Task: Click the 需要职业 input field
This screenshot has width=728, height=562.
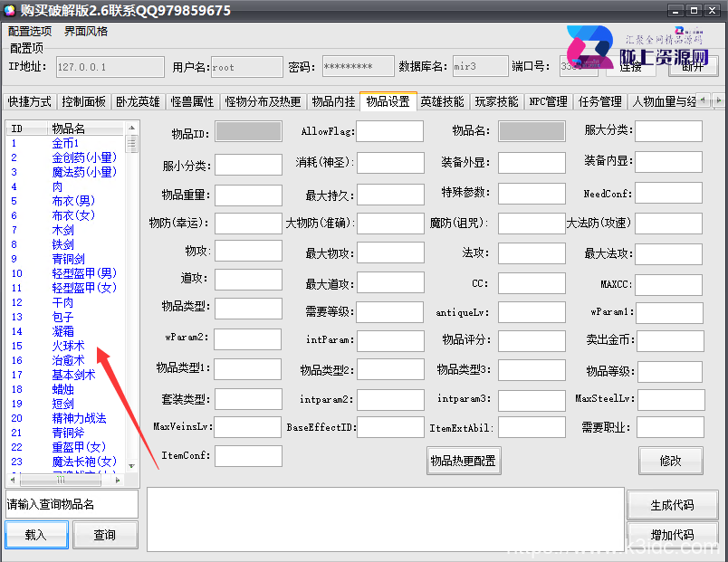Action: (x=670, y=427)
